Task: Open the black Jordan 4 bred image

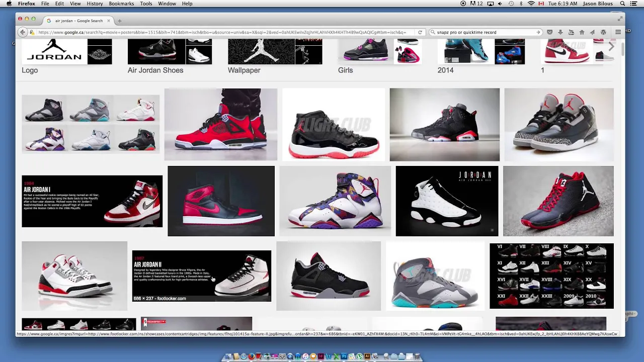Action: 329,276
